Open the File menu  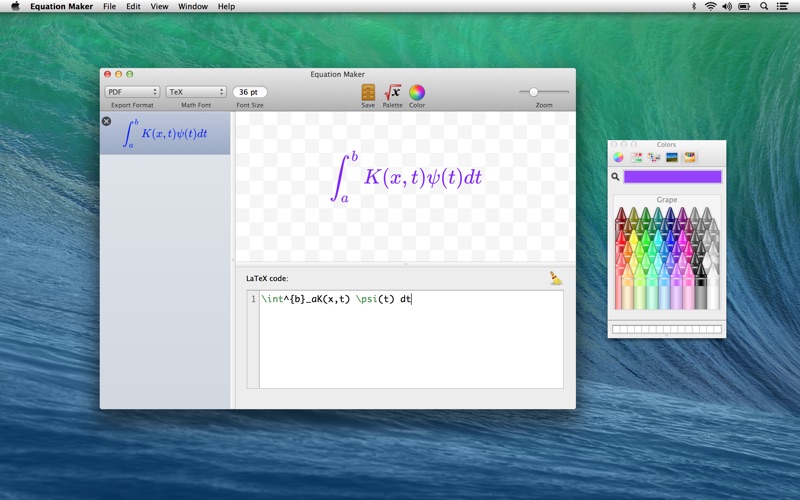point(109,6)
